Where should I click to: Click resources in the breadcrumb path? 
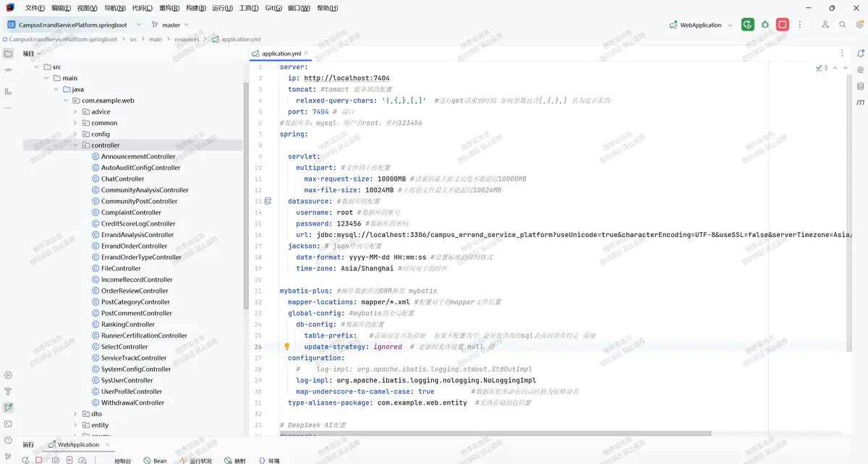187,40
